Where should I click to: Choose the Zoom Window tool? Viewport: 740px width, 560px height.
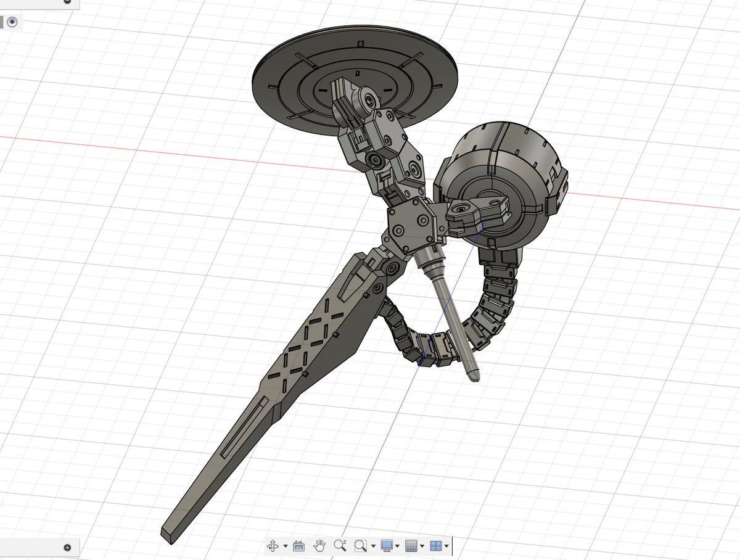tap(361, 546)
